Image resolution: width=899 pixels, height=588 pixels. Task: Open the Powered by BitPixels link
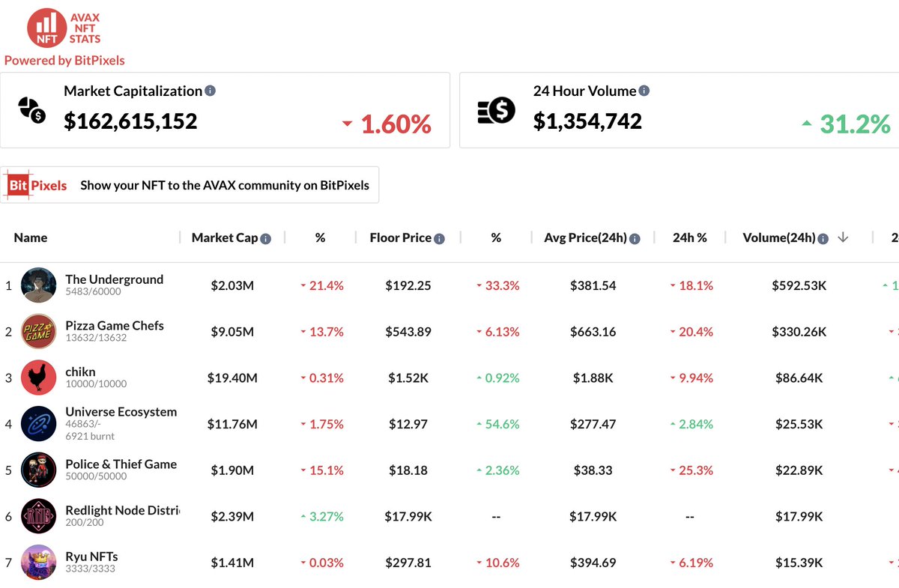point(64,61)
